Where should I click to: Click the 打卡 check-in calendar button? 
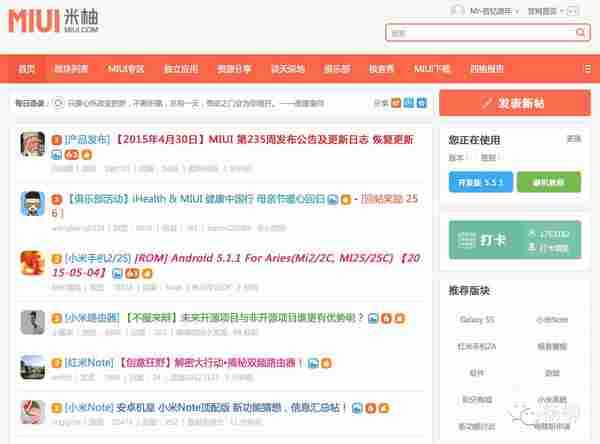[491, 240]
